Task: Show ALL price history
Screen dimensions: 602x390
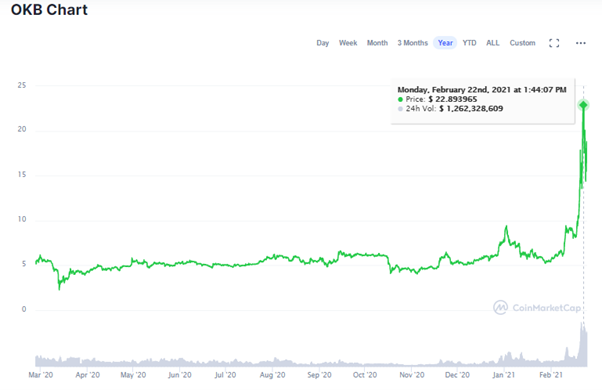Action: 493,43
